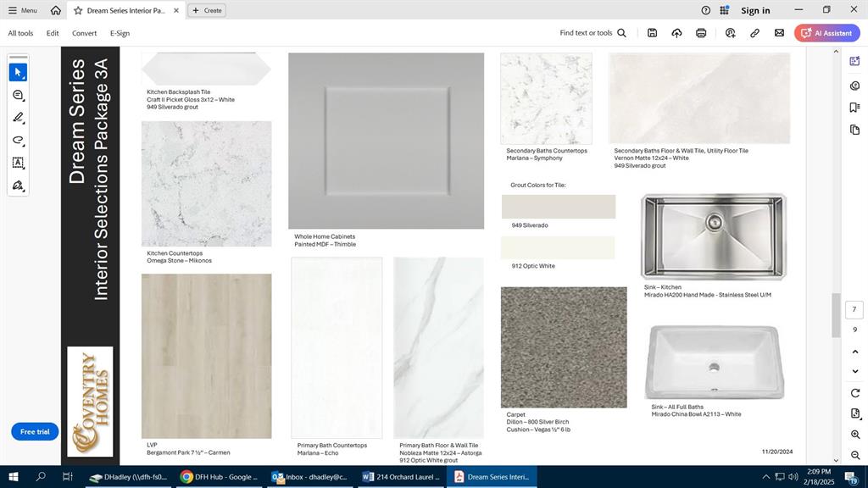Image resolution: width=868 pixels, height=488 pixels.
Task: Open the Fill and Sign tool
Action: (18, 186)
